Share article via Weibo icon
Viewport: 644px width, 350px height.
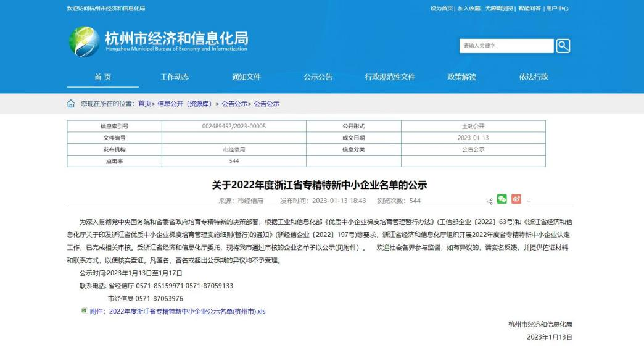coord(516,199)
